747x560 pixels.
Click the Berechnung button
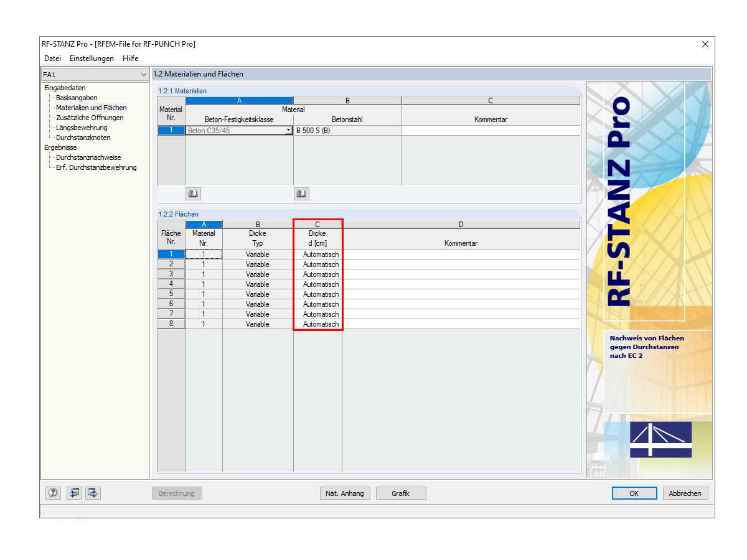pos(177,493)
